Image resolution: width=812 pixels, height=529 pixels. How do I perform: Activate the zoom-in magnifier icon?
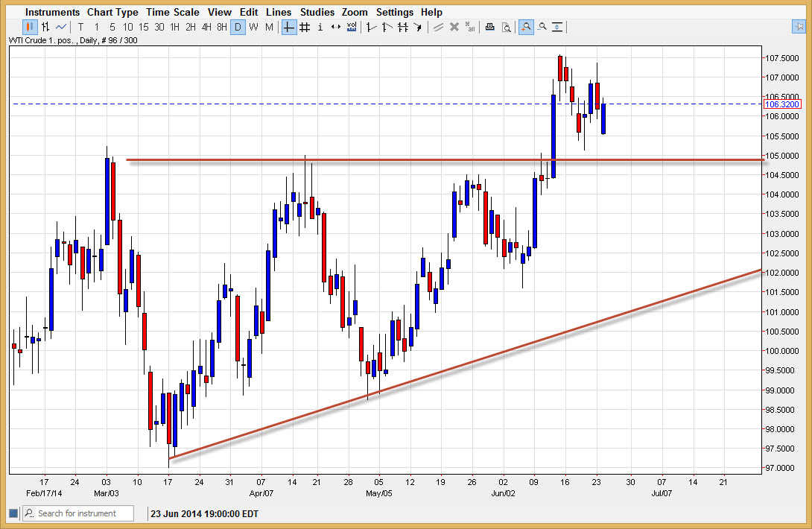pyautogui.click(x=526, y=27)
